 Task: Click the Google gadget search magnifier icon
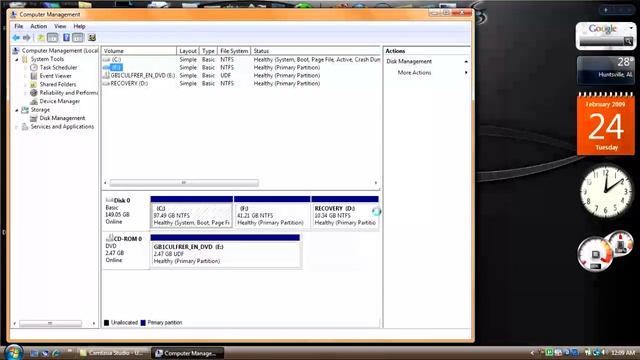(628, 41)
